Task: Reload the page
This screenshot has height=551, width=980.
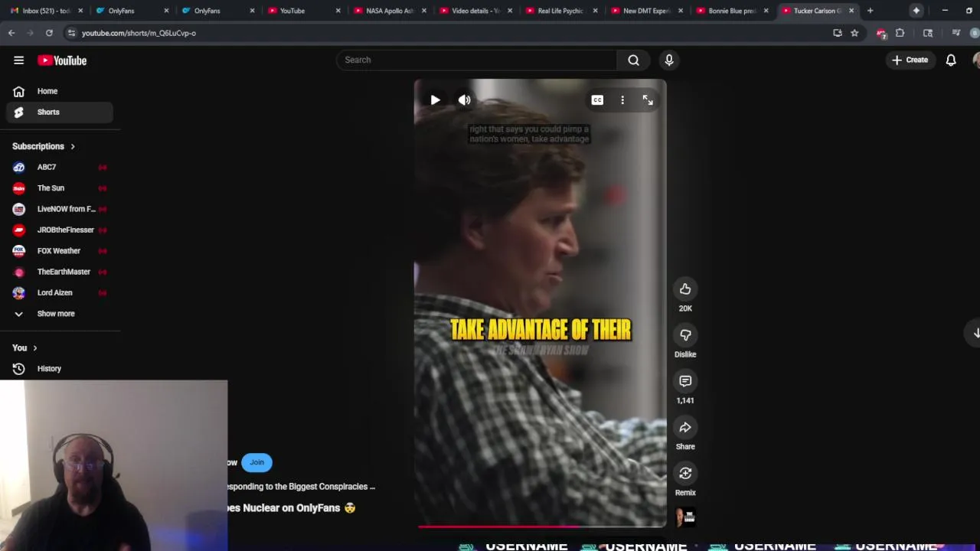Action: [x=49, y=33]
